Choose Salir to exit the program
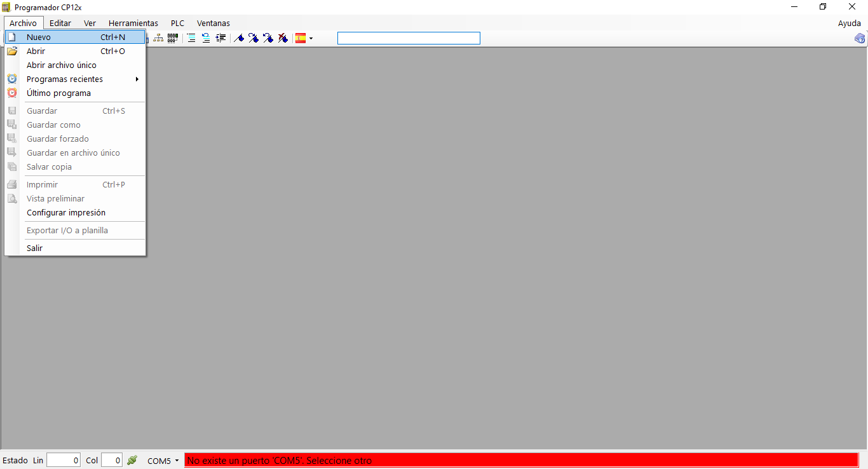 pyautogui.click(x=76, y=248)
